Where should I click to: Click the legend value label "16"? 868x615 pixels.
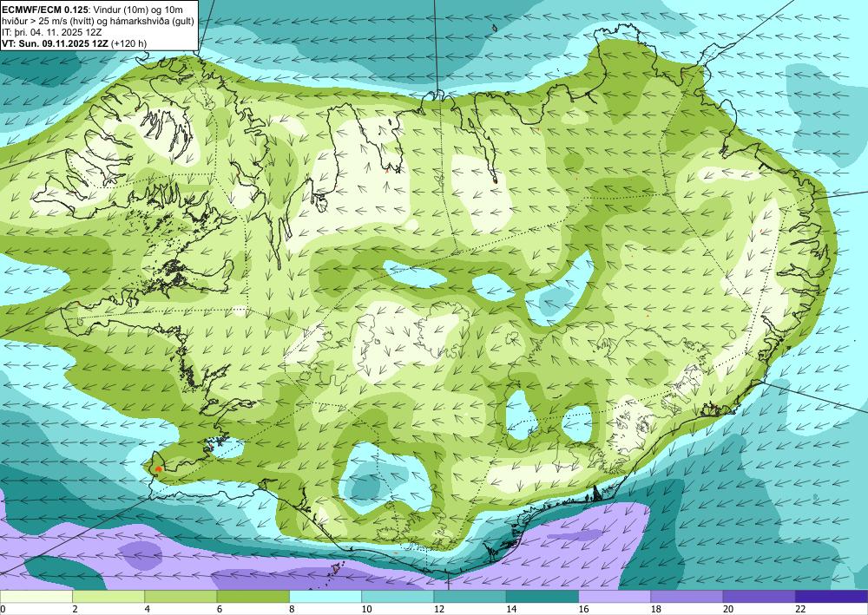click(583, 610)
